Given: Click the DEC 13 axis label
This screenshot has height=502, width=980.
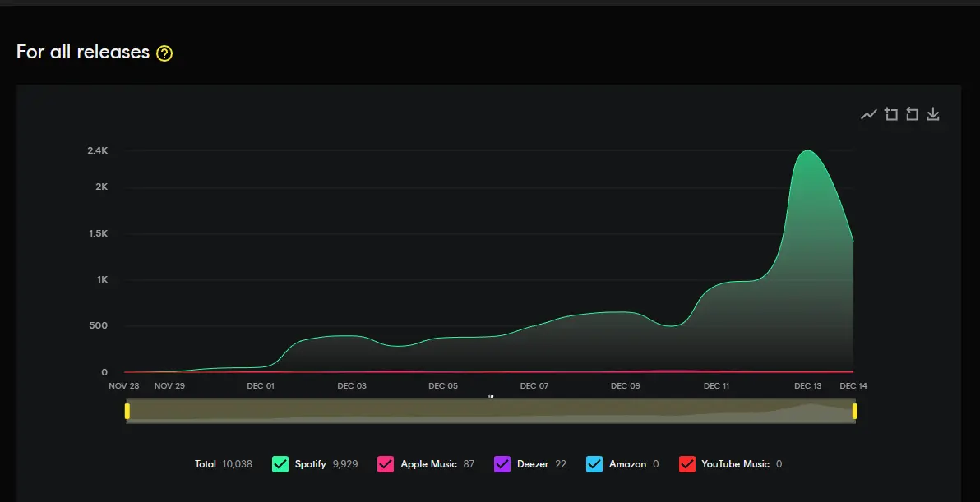Looking at the screenshot, I should (807, 386).
